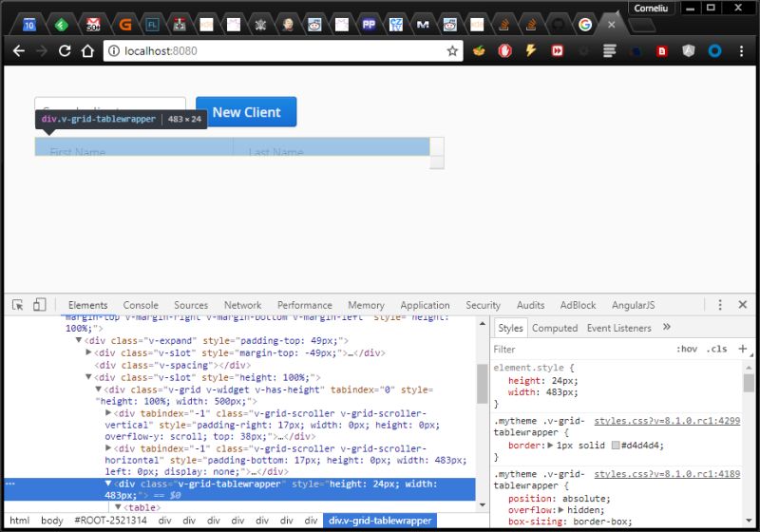Viewport: 760px width, 532px height.
Task: Reload the localhost page
Action: tap(65, 51)
